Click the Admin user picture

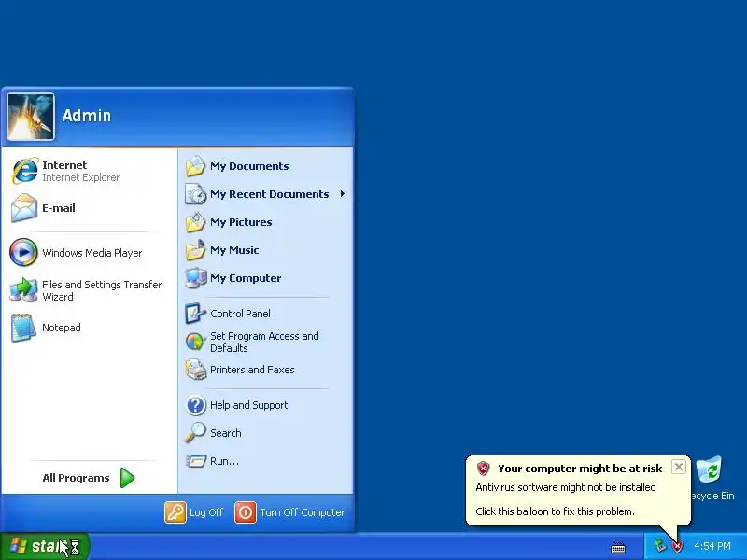31,117
